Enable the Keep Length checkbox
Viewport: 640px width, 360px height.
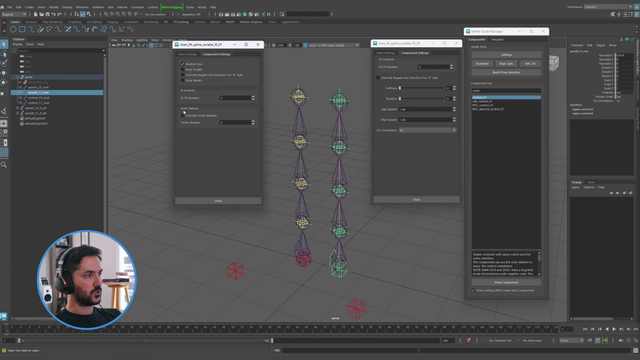tap(182, 69)
